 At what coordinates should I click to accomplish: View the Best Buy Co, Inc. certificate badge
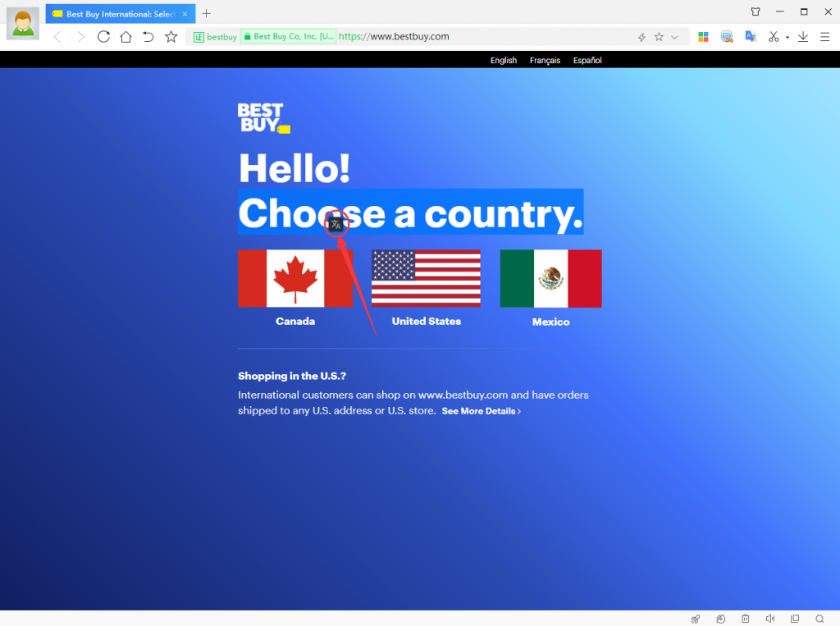click(x=289, y=36)
